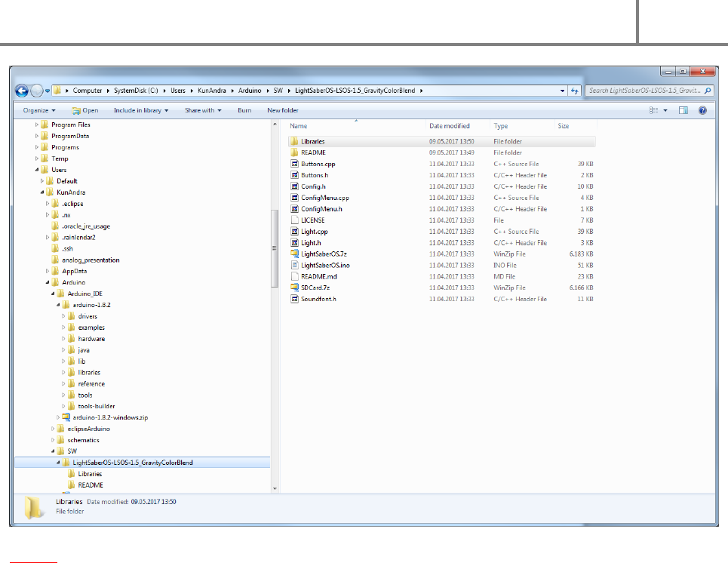Select the Buttons.h file icon

click(294, 175)
